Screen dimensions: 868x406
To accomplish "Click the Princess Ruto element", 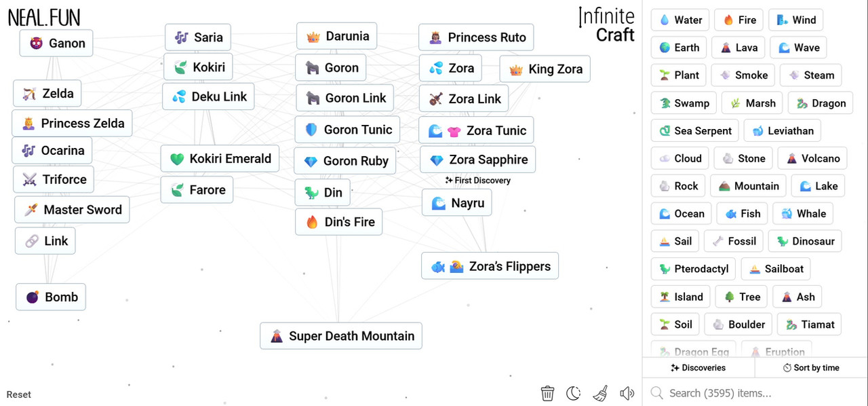I will coord(476,37).
